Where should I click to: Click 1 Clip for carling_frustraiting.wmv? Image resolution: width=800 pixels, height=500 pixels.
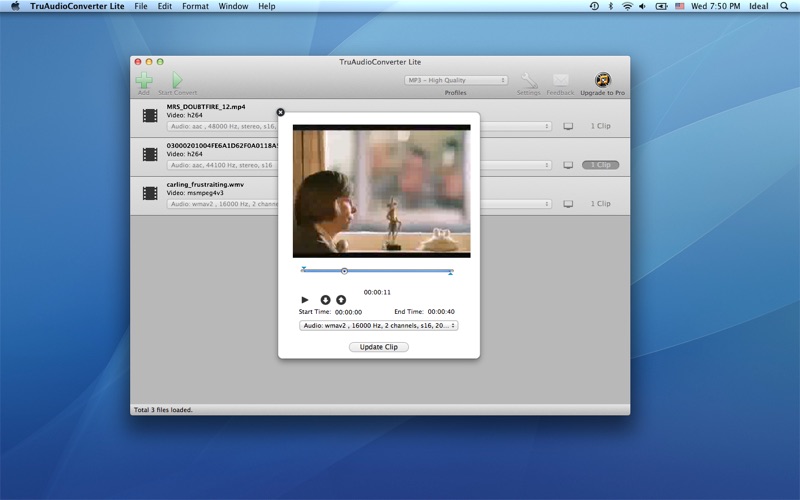[x=601, y=204]
